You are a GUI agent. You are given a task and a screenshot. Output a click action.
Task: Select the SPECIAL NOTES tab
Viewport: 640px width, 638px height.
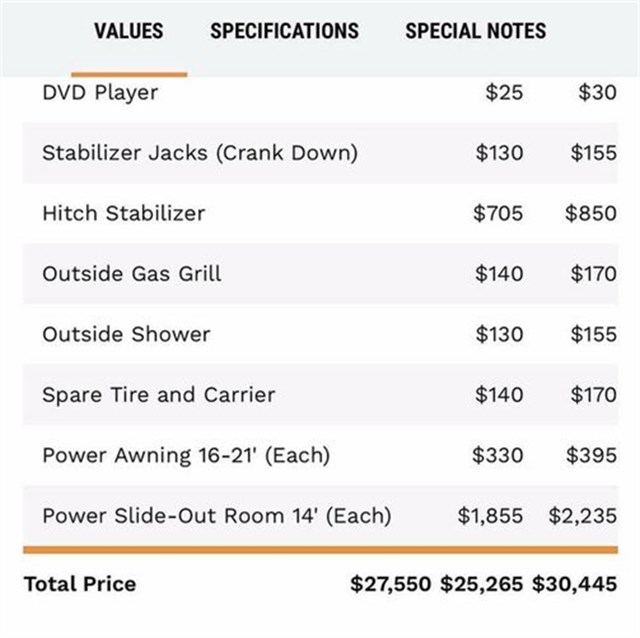(475, 31)
